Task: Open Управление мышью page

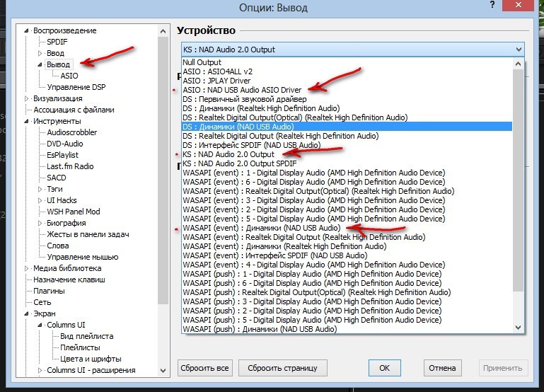Action: [83, 257]
